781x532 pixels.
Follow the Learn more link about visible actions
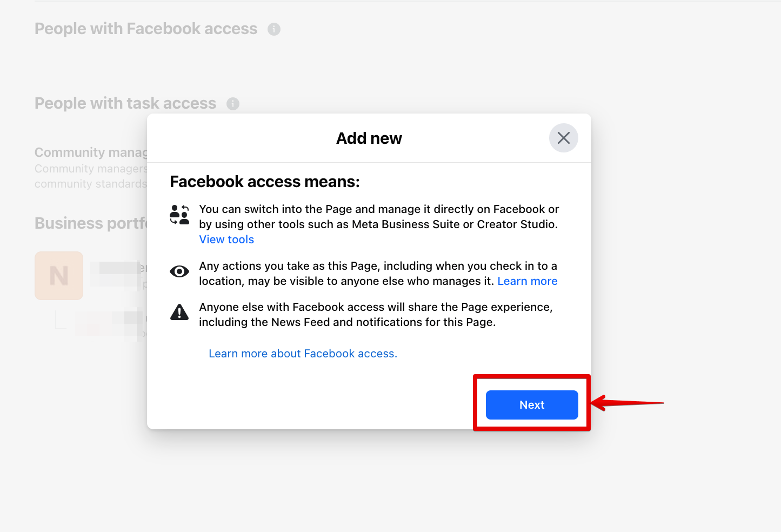(x=528, y=281)
